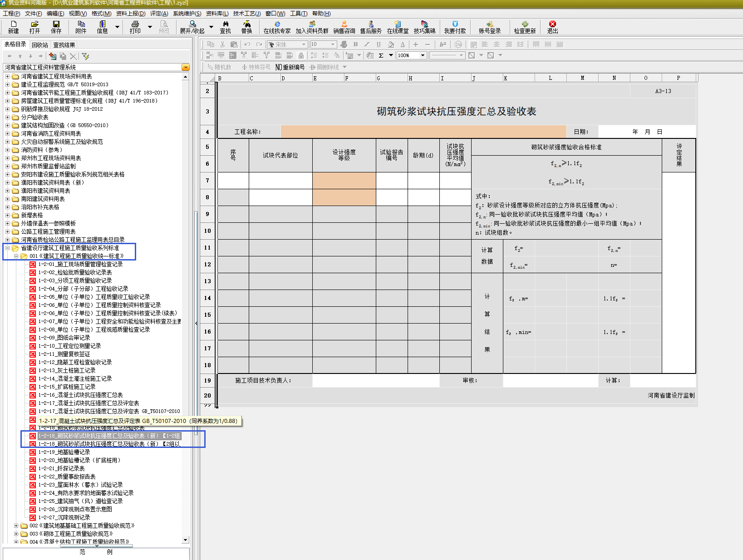Viewport: 743px width, 560px height.
Task: Click the scissors Cut icon in the format toolbar
Action: click(x=222, y=44)
